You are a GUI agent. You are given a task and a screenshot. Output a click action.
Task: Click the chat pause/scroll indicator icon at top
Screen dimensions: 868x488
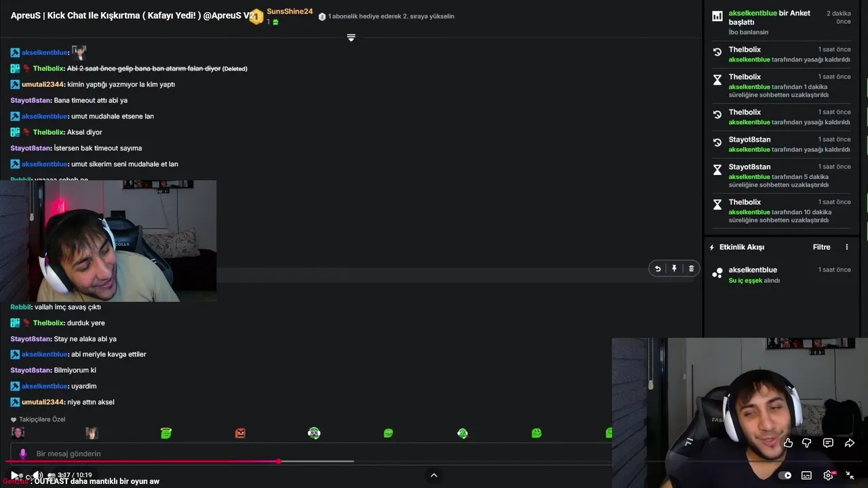351,38
